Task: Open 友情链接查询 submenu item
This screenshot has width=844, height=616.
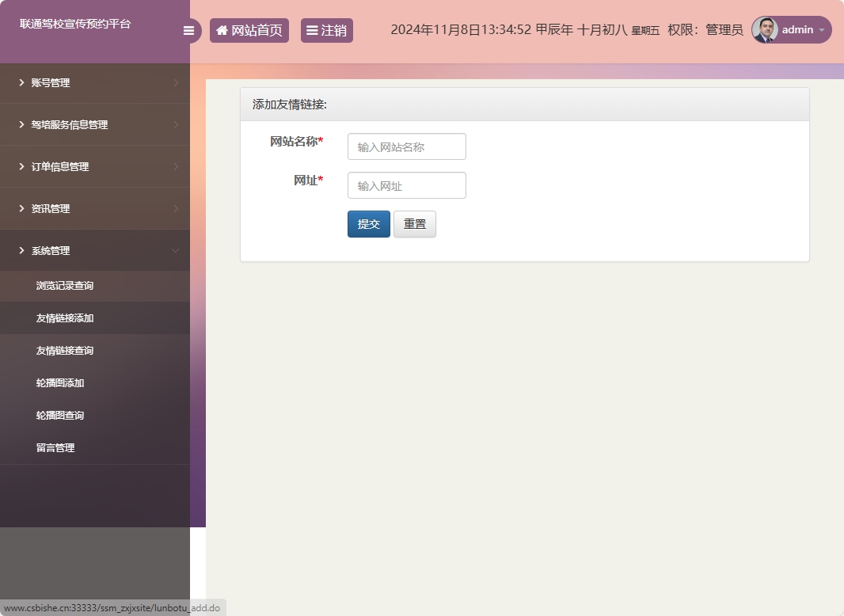Action: click(x=95, y=351)
